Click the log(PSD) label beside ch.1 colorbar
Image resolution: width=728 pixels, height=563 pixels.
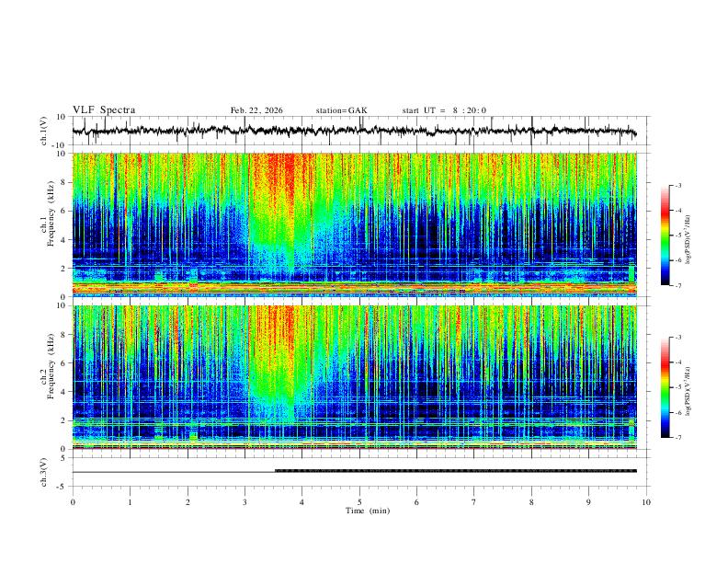[x=688, y=240]
